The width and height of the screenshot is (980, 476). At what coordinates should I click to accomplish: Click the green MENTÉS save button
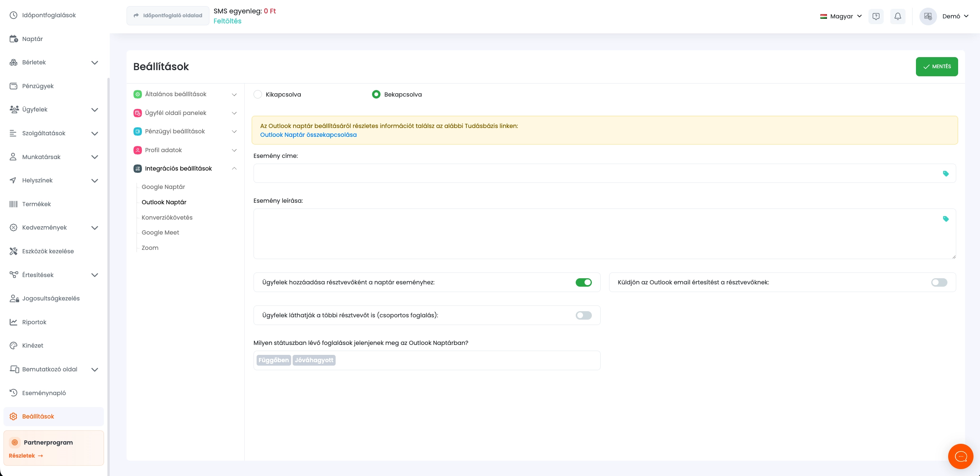coord(936,67)
